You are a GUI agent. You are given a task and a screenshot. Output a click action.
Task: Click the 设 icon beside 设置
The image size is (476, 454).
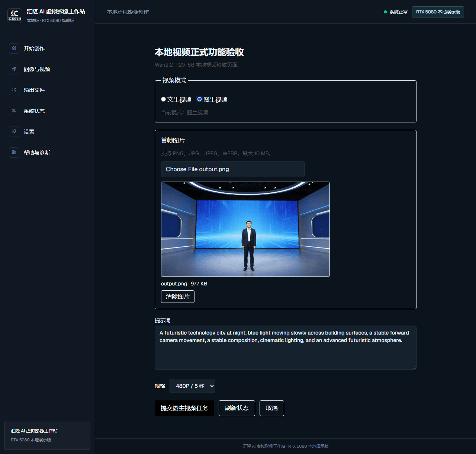[14, 132]
